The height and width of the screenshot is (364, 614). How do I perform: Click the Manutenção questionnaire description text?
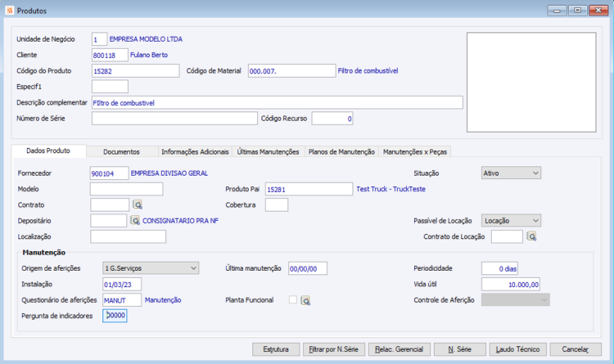click(x=163, y=300)
